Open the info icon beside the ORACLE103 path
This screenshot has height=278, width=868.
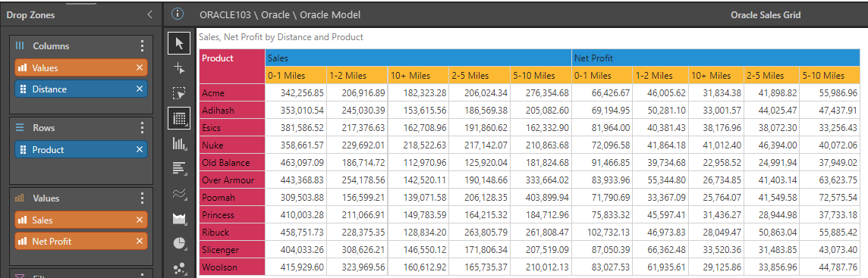178,14
